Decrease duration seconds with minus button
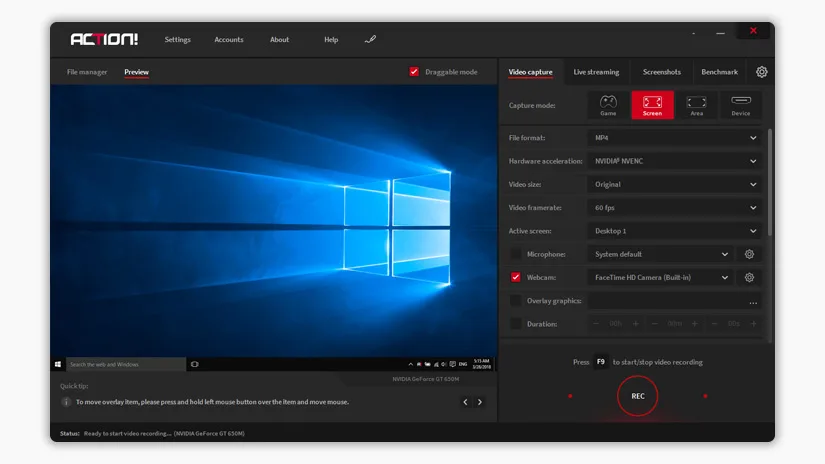Viewport: 825px width, 464px height. point(714,324)
